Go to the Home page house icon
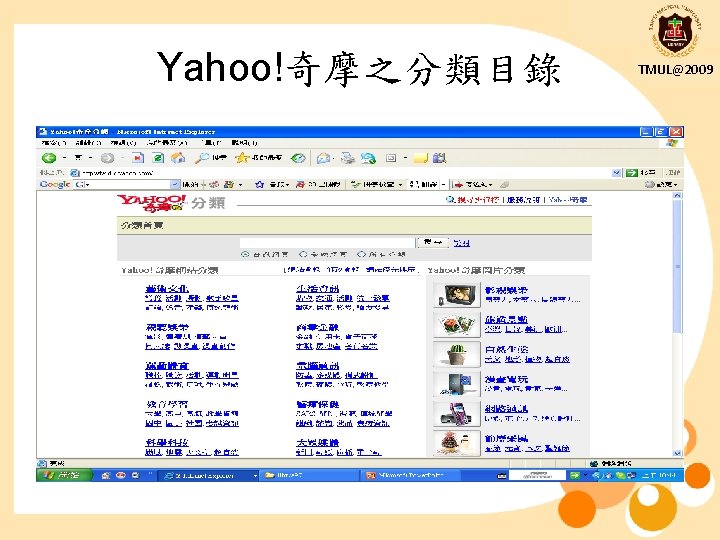 [178, 158]
